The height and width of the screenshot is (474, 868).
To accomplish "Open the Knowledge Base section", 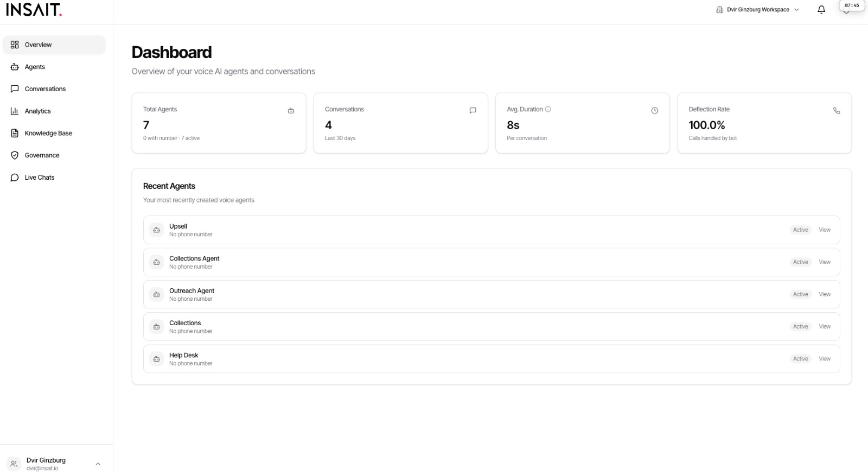I will [x=48, y=133].
